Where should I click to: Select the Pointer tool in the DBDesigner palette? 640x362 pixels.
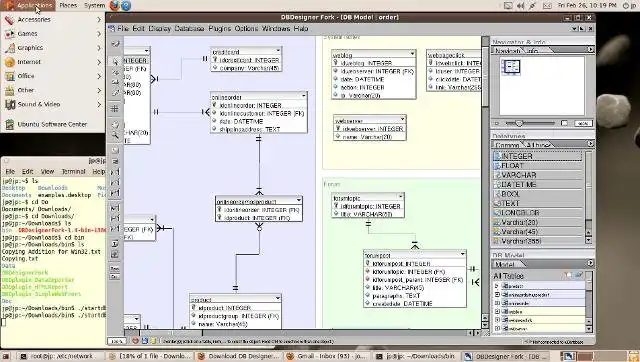pyautogui.click(x=116, y=61)
